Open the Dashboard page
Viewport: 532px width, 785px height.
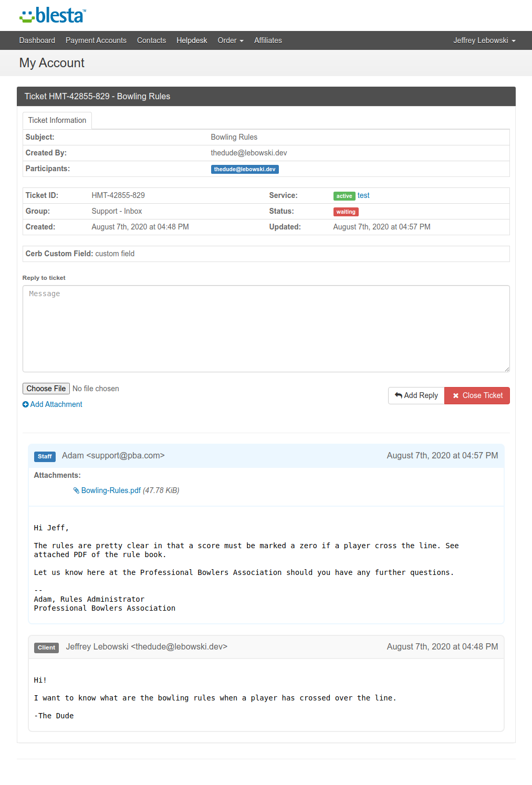pyautogui.click(x=37, y=40)
